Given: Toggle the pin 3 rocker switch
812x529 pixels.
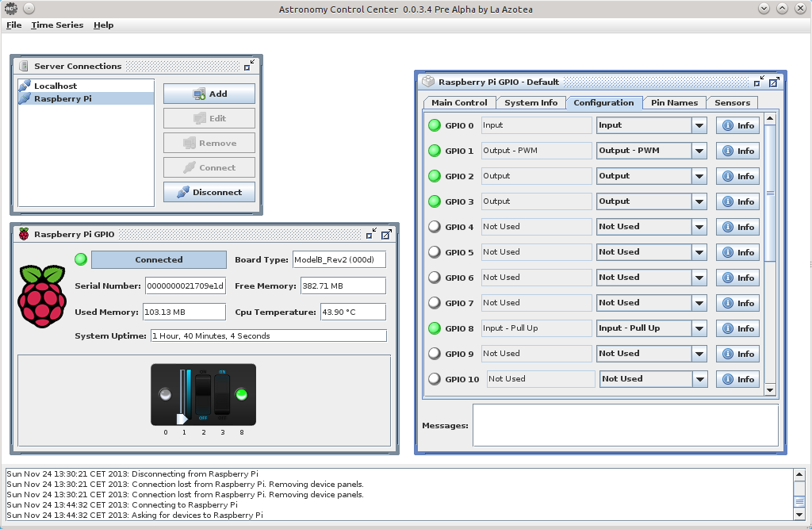Looking at the screenshot, I should tap(222, 395).
